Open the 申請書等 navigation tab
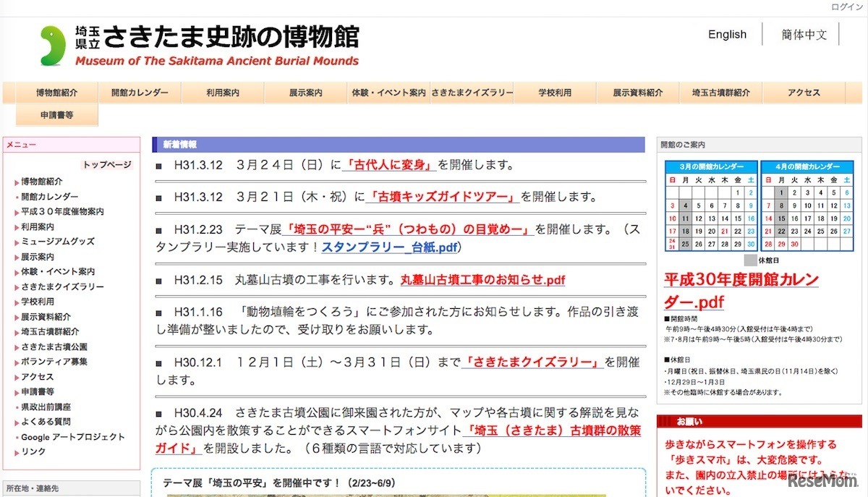This screenshot has height=497, width=868. pyautogui.click(x=57, y=115)
